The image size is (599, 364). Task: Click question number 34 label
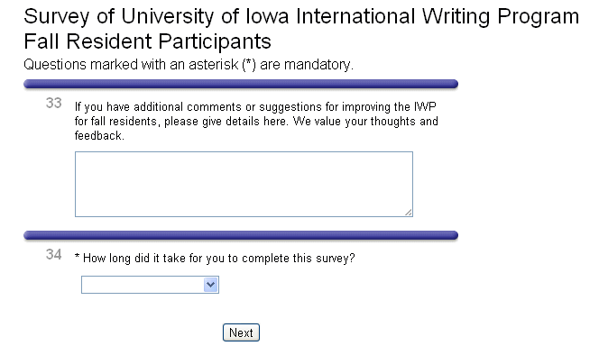pyautogui.click(x=53, y=255)
